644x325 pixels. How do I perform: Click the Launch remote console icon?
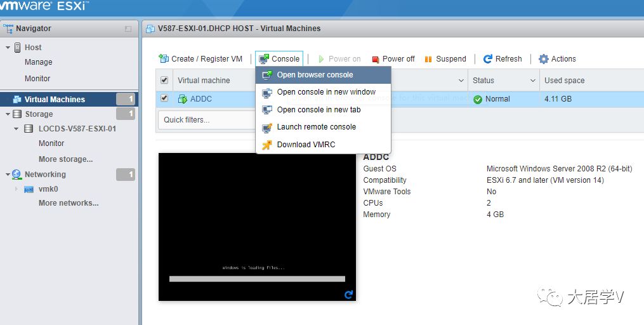[267, 128]
